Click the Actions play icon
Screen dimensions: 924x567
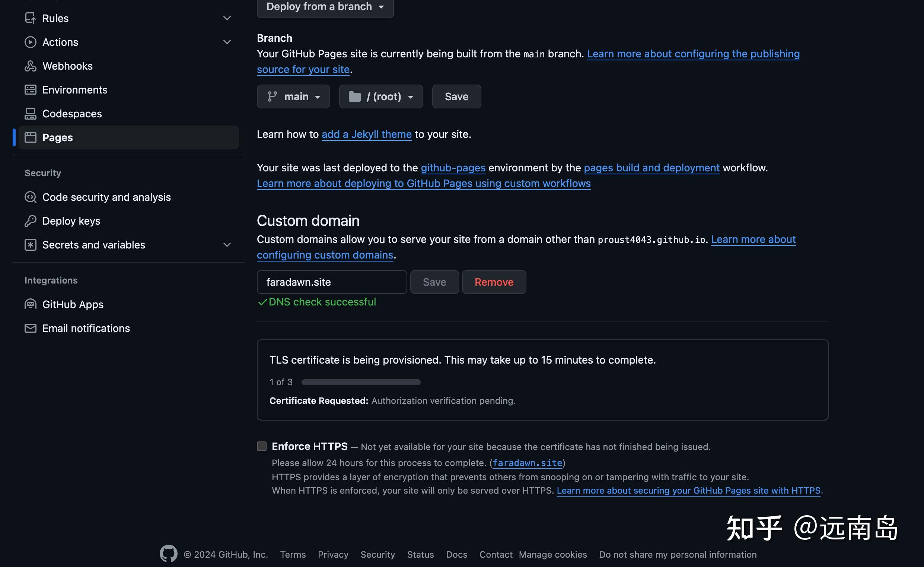click(30, 42)
